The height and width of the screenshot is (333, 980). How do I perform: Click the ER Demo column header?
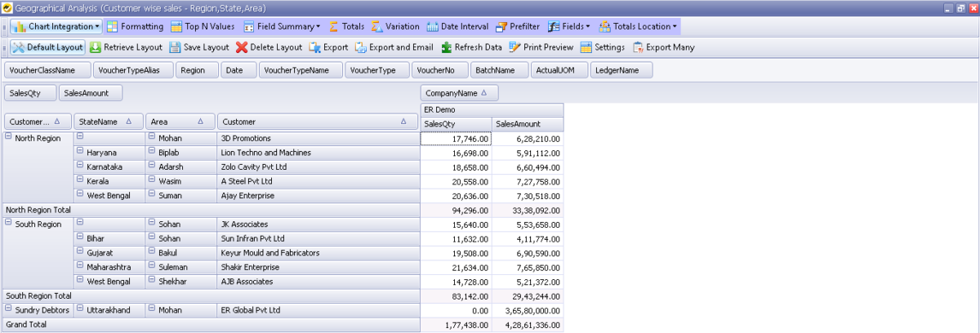point(492,109)
